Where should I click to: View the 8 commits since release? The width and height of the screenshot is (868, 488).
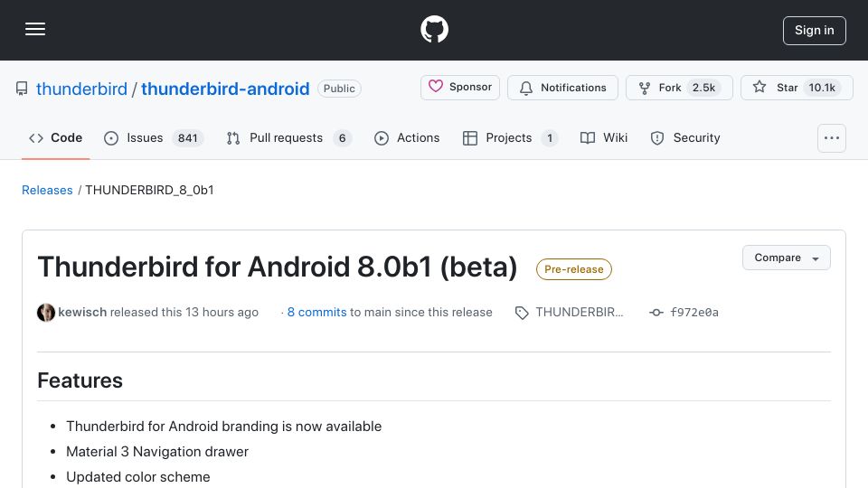[x=316, y=312]
